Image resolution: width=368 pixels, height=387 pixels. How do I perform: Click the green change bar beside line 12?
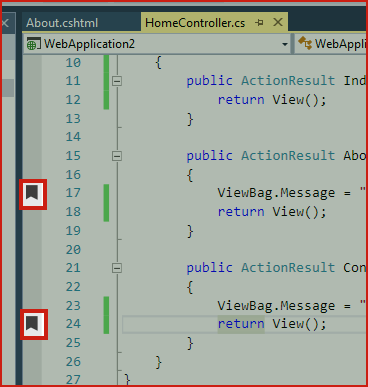click(x=106, y=100)
